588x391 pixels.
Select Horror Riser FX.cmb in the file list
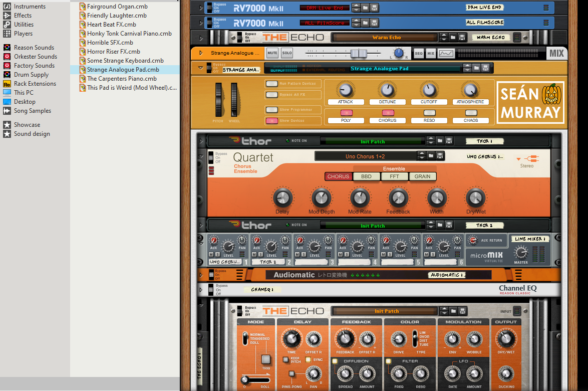coord(113,52)
